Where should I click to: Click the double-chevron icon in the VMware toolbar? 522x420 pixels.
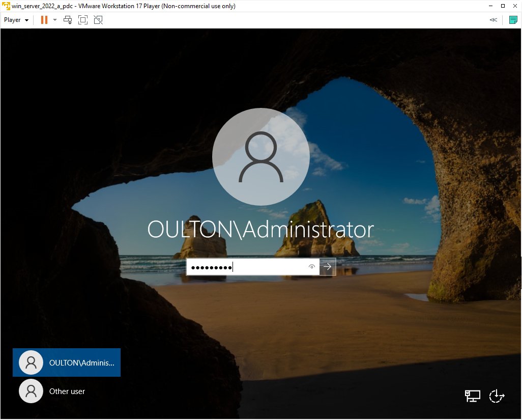(493, 20)
